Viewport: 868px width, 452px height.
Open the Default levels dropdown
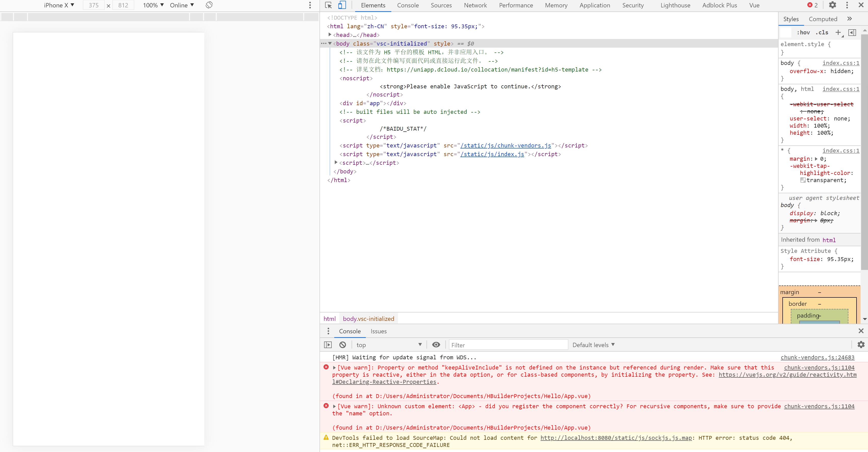coord(593,345)
